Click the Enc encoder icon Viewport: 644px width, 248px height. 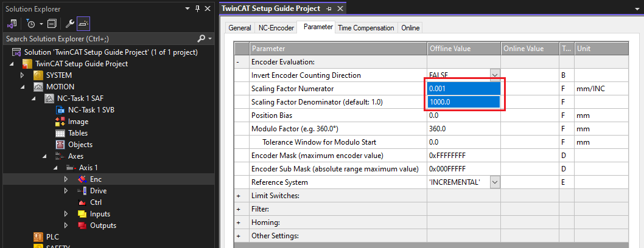(x=82, y=179)
